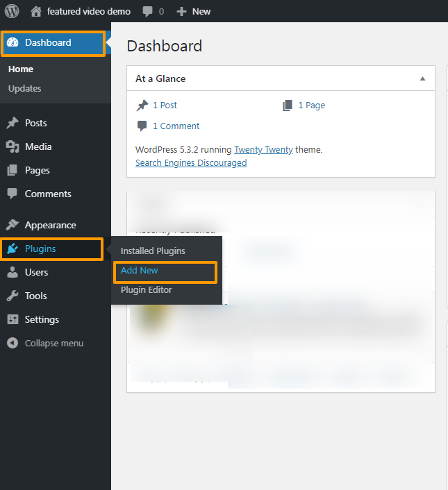Screen dimensions: 448x490
Task: Click the comments bubble icon in admin bar
Action: click(x=147, y=12)
